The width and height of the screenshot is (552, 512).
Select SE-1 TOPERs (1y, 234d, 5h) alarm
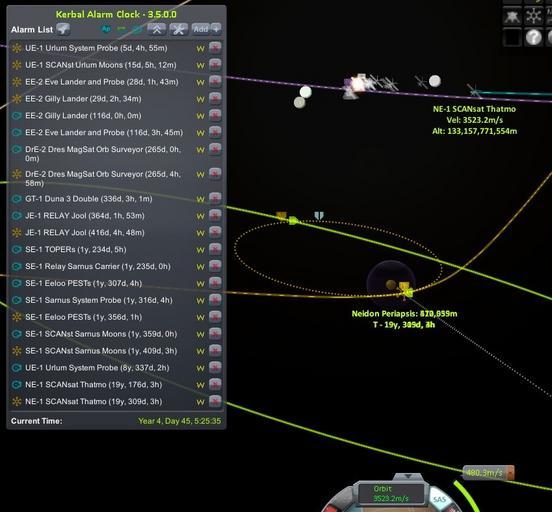[76, 249]
